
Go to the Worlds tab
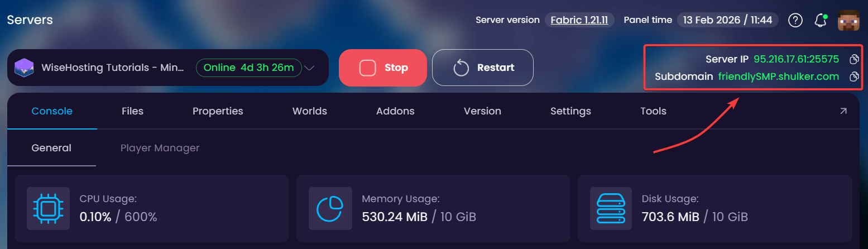point(310,111)
